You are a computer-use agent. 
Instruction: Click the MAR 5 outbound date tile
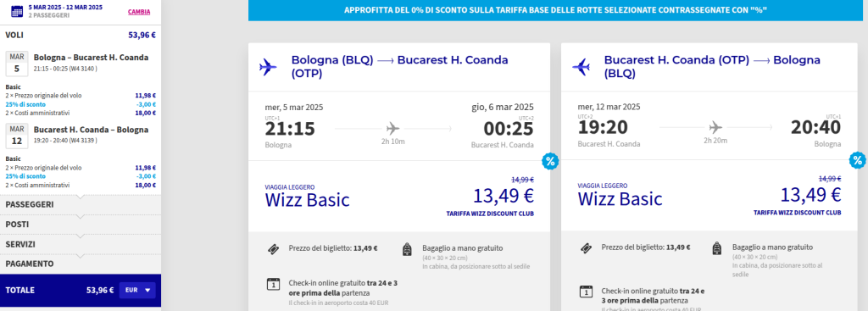tap(17, 64)
